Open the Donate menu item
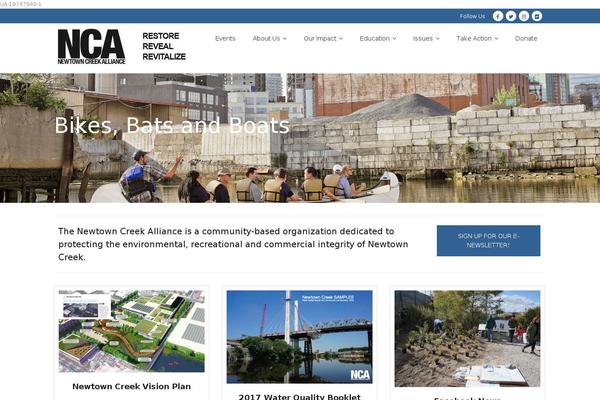 pyautogui.click(x=526, y=38)
